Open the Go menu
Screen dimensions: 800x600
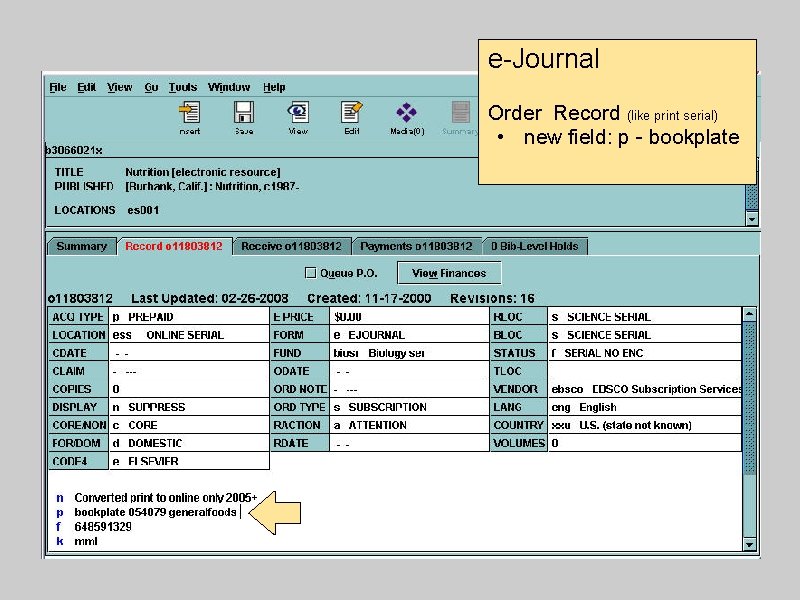[x=152, y=87]
